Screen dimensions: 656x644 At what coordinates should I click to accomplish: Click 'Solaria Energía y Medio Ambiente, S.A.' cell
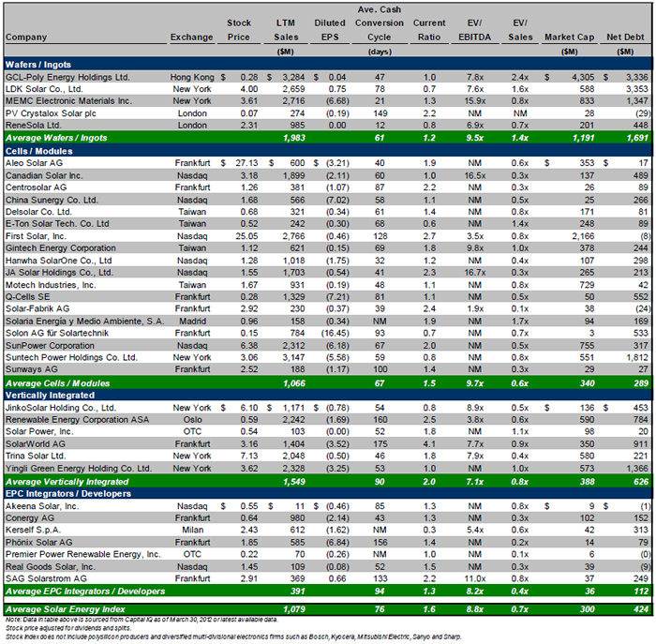pyautogui.click(x=85, y=322)
